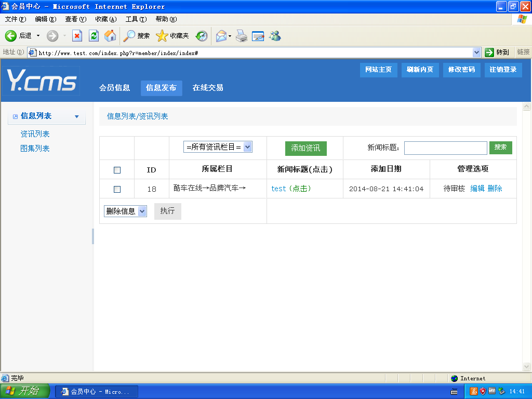Click the tray keyboard icon

click(454, 392)
